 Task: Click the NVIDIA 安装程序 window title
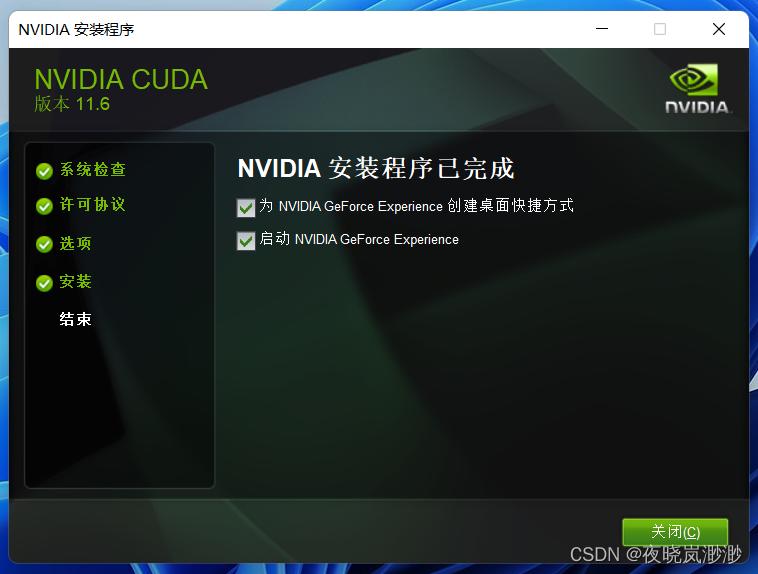pyautogui.click(x=76, y=29)
